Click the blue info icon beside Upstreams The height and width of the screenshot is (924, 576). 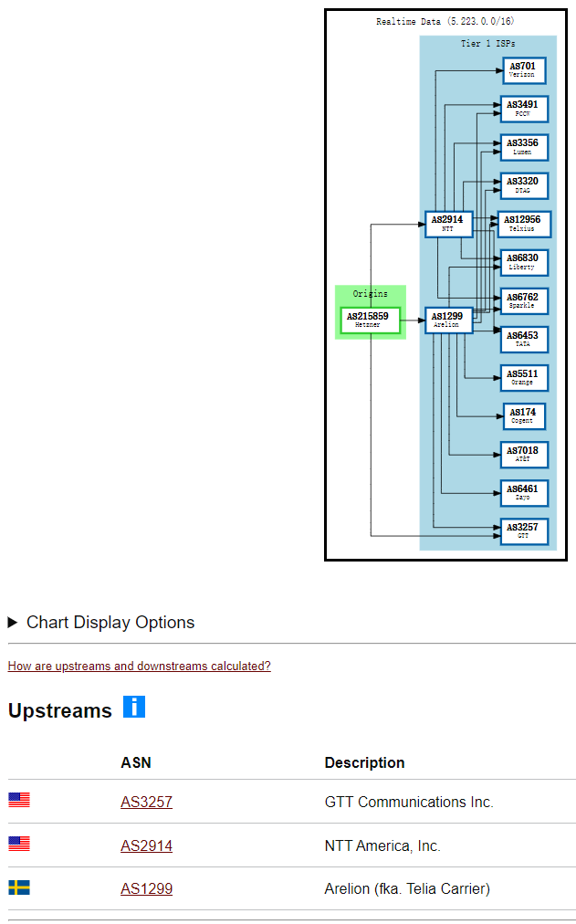(134, 707)
